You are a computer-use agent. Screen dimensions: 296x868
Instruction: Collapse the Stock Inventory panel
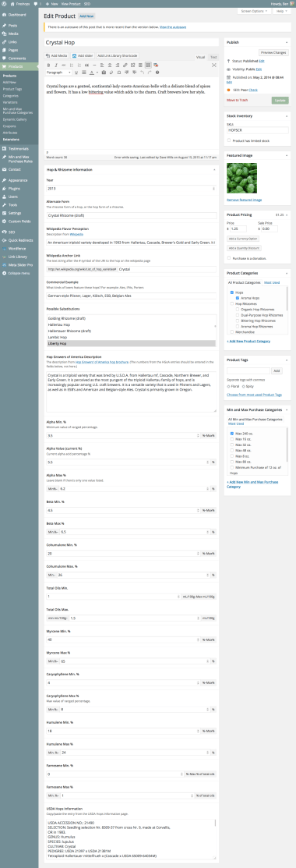pos(287,115)
